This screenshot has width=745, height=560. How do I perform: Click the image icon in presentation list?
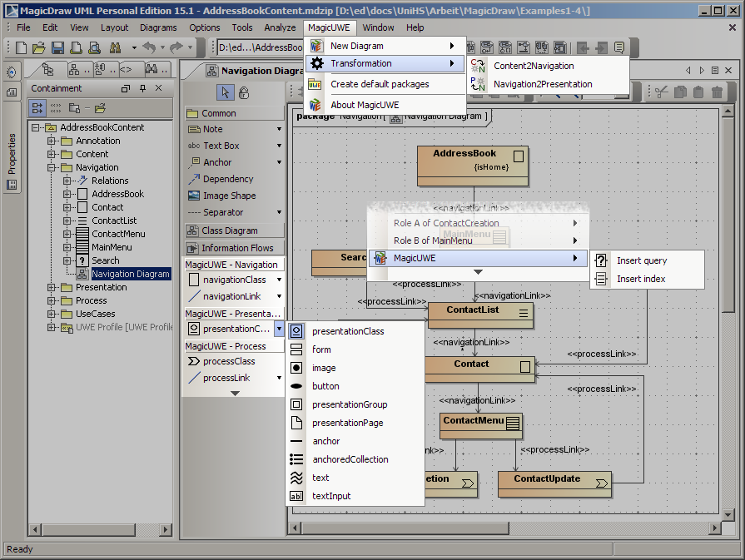[296, 368]
